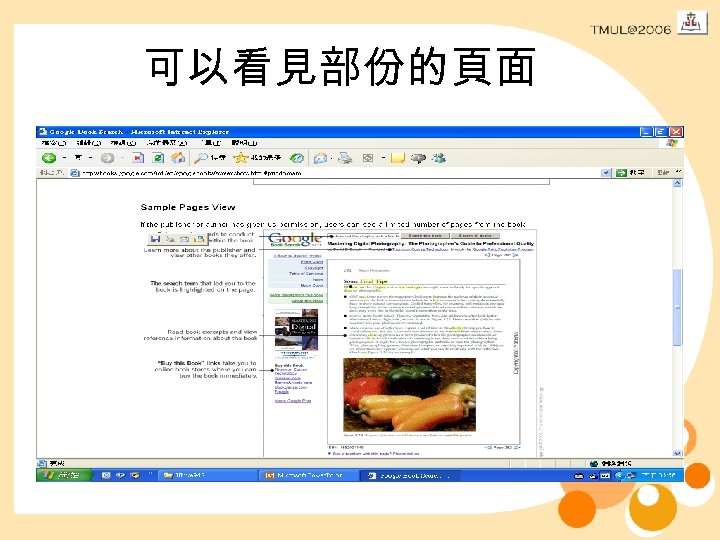Open the 編輯(E) Edit menu
Screen dimensions: 720x540
pos(89,143)
